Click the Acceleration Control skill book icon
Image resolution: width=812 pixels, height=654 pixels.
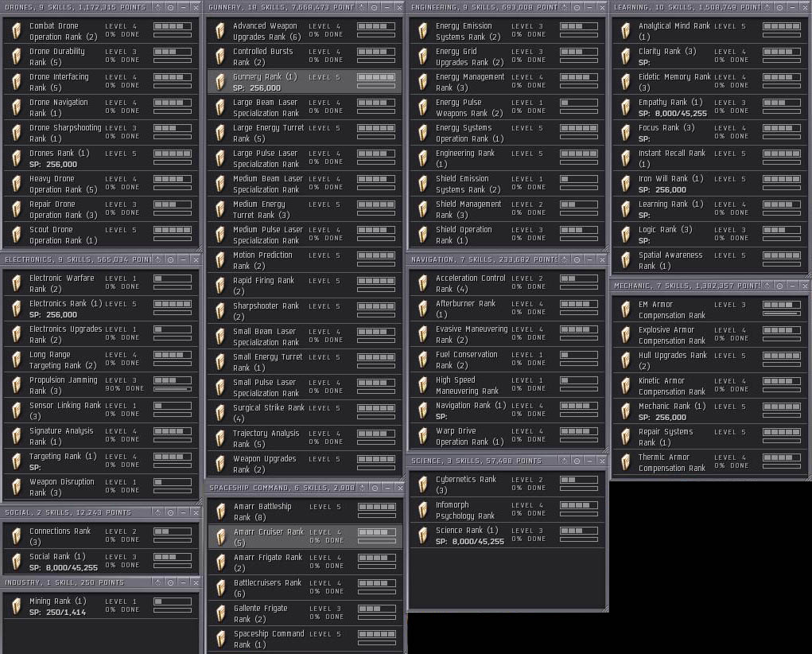[x=423, y=283]
